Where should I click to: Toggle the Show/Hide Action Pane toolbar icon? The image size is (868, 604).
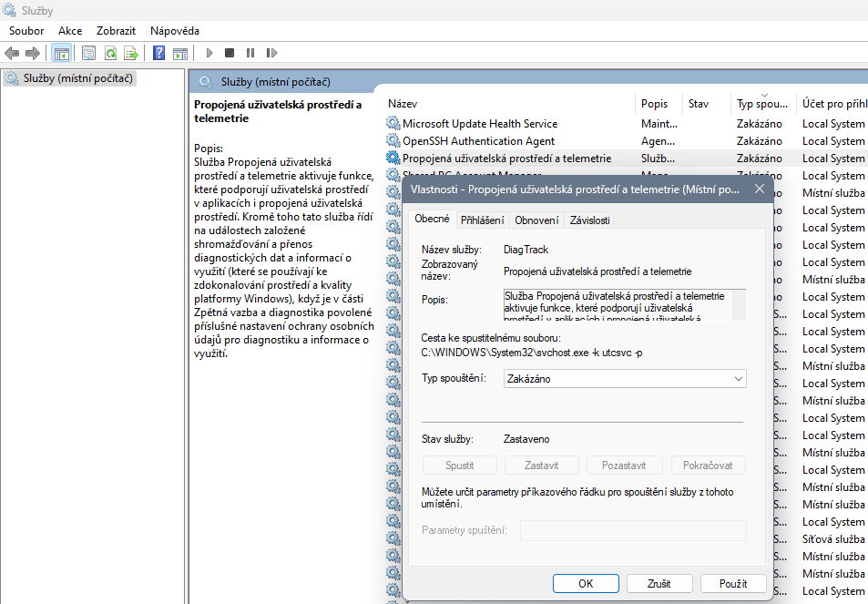point(180,53)
